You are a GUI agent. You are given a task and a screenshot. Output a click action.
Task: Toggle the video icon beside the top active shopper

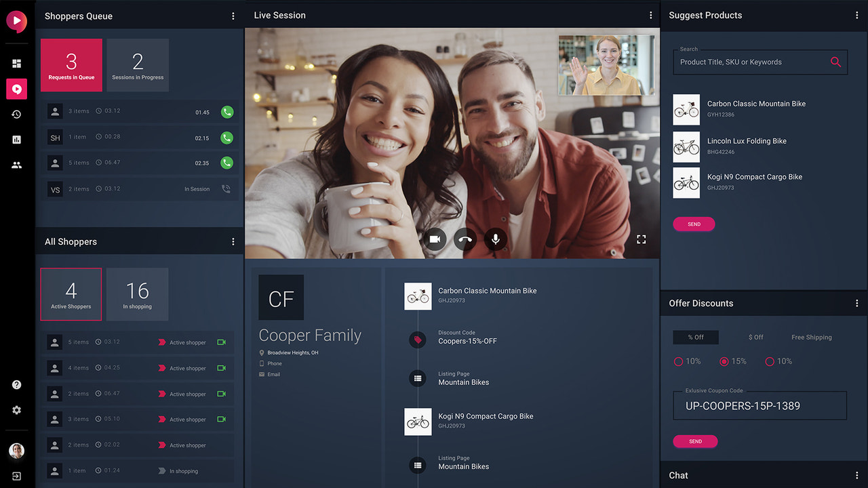pos(221,342)
